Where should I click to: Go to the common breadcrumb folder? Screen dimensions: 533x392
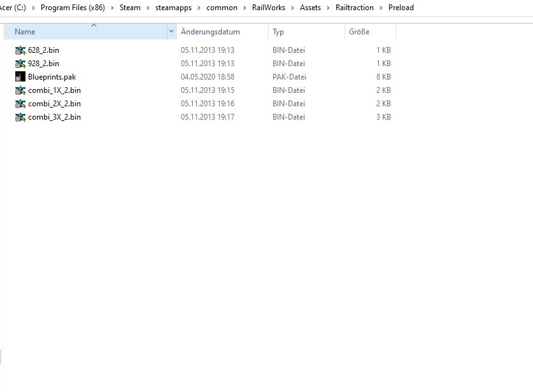coord(222,8)
